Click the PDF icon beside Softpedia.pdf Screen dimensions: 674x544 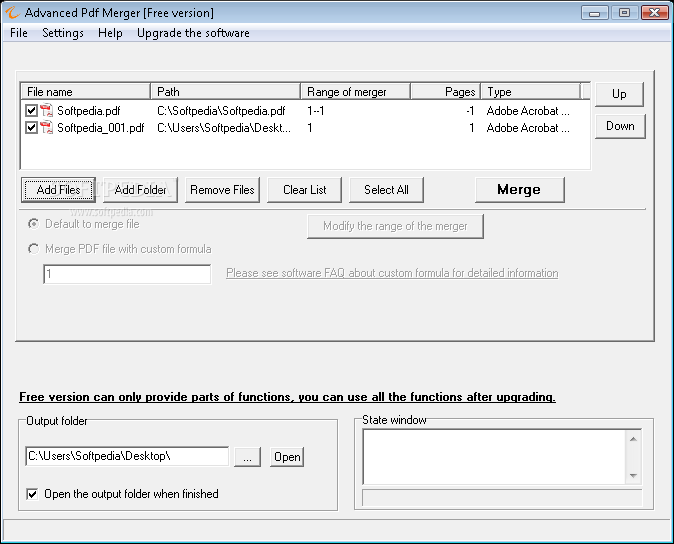pyautogui.click(x=46, y=111)
